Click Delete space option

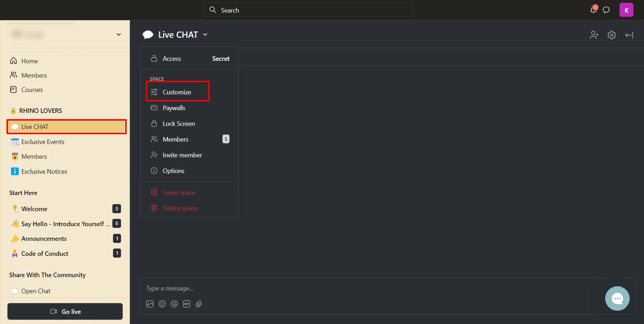click(x=180, y=208)
